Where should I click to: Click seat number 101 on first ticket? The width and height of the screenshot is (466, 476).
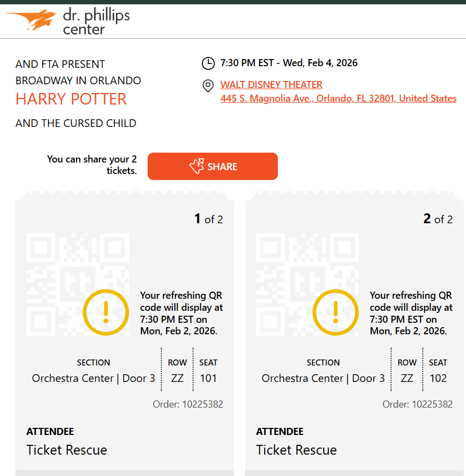208,378
